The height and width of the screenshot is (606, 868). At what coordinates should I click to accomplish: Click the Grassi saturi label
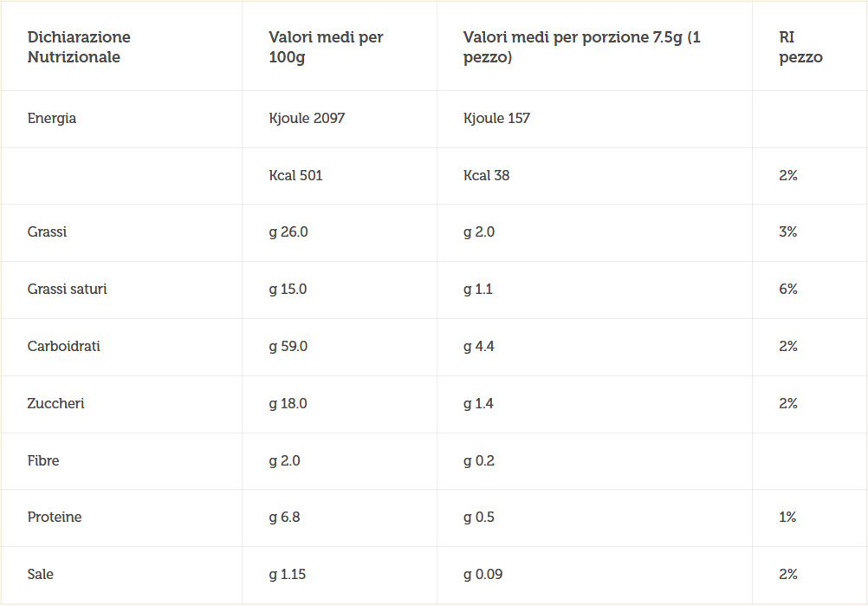[67, 290]
